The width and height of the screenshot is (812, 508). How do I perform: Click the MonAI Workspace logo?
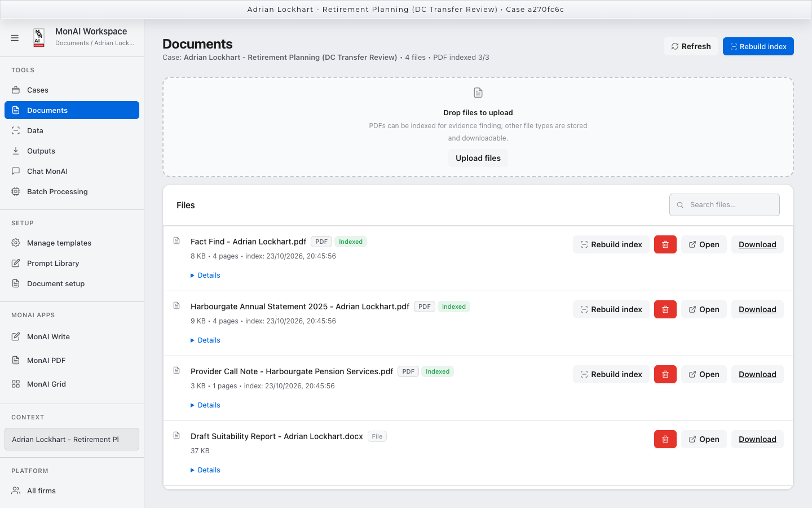click(x=39, y=38)
